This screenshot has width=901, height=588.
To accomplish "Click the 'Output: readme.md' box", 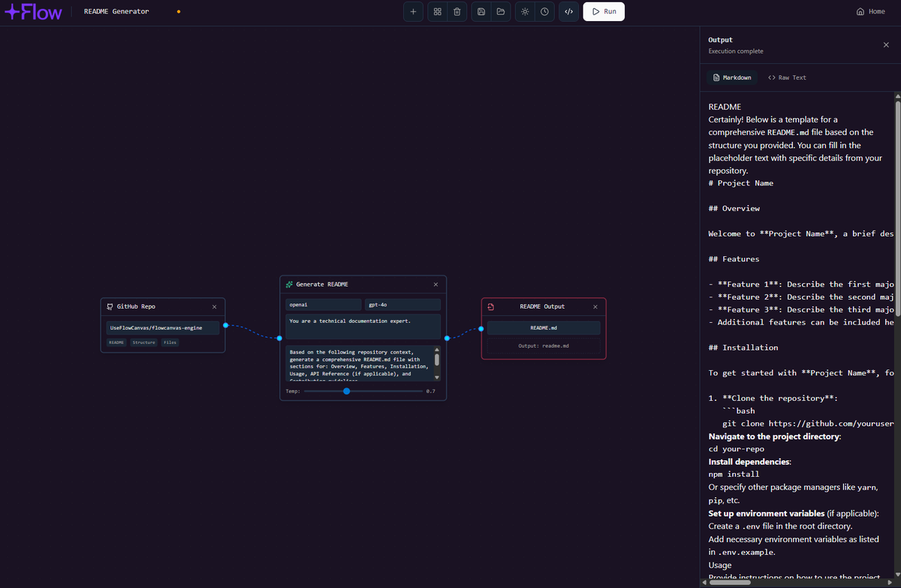I will [544, 346].
